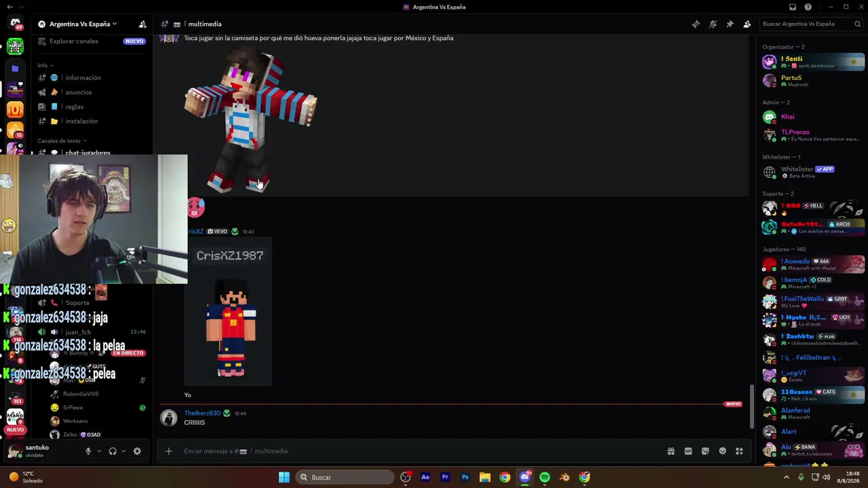
Task: Click member ! Santi in Organizador list
Action: pyautogui.click(x=813, y=62)
